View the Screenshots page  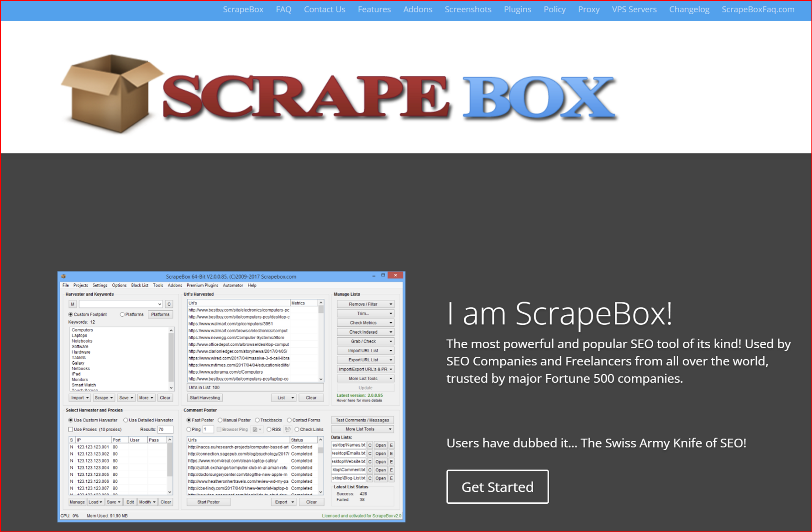[468, 9]
